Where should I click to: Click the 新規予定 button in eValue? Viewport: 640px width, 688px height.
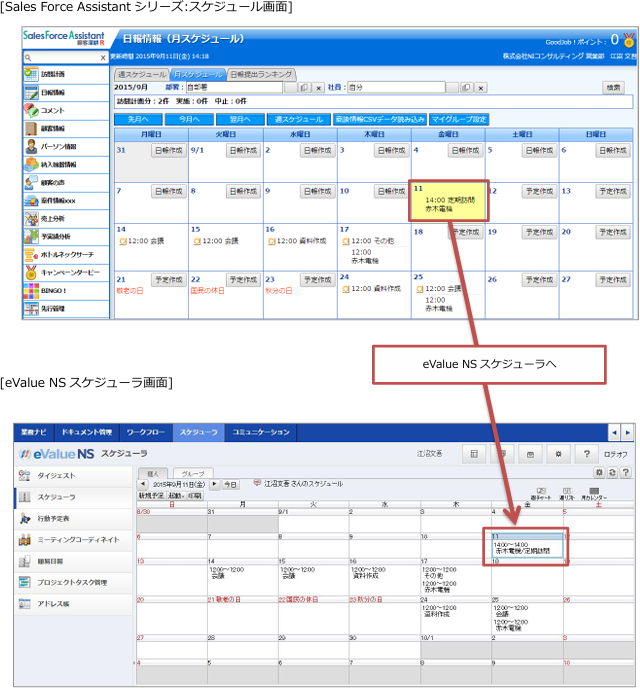(x=151, y=496)
